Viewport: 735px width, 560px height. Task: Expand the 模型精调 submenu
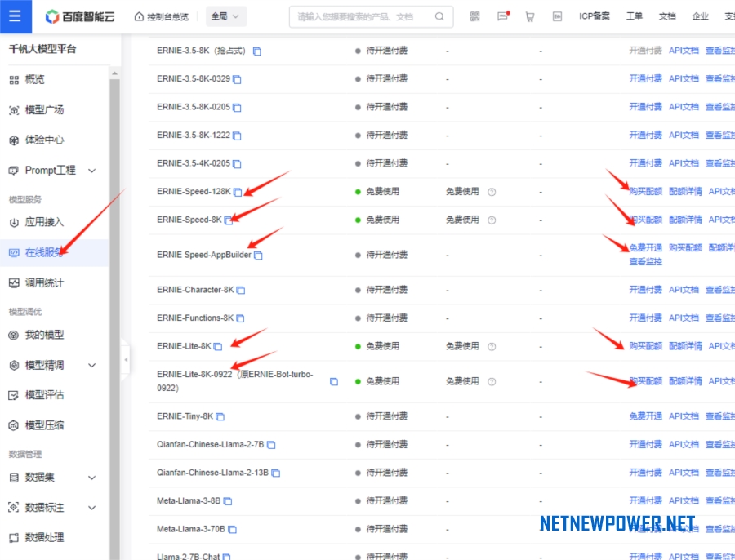[91, 365]
